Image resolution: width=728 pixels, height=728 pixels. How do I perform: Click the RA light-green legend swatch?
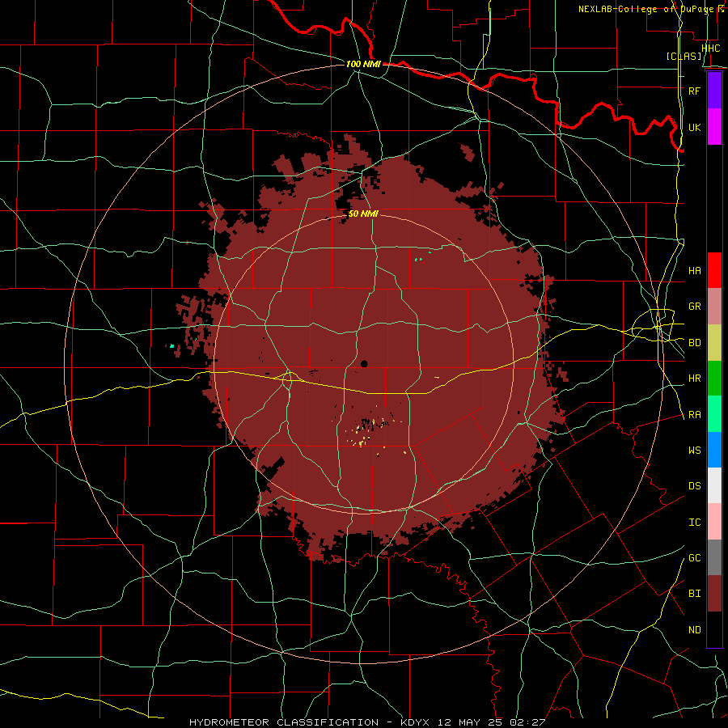tap(714, 413)
